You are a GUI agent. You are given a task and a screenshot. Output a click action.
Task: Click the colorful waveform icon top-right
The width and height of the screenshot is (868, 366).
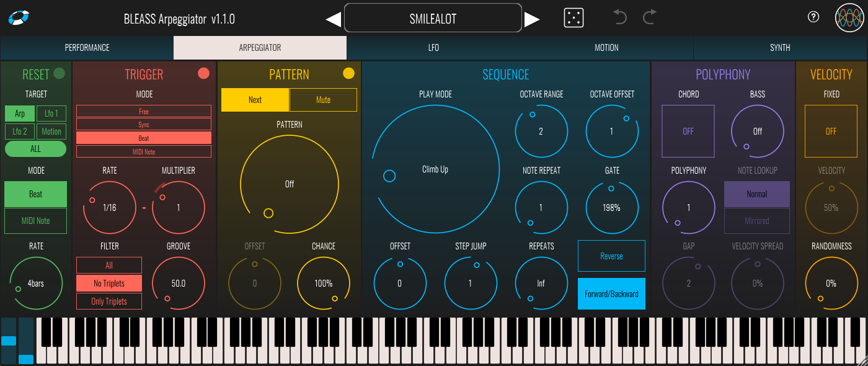point(849,18)
